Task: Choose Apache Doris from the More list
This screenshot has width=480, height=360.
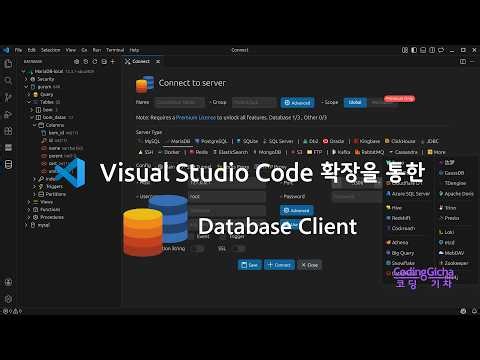Action: (x=456, y=194)
